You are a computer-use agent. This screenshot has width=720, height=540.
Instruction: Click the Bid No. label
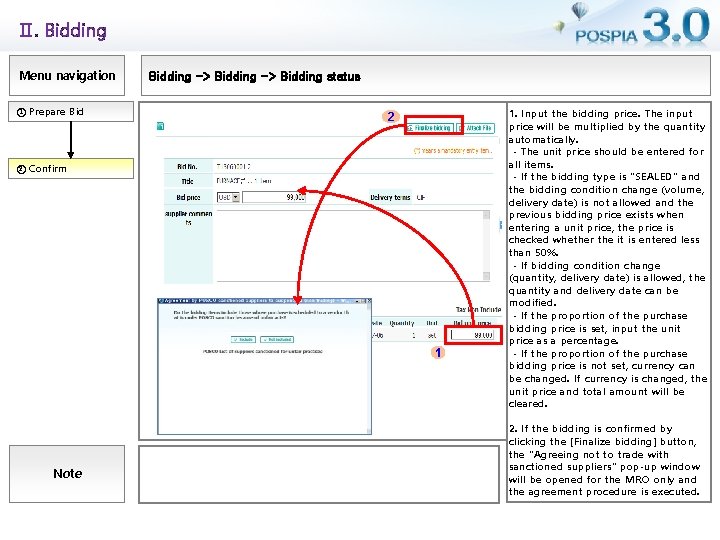(x=187, y=166)
